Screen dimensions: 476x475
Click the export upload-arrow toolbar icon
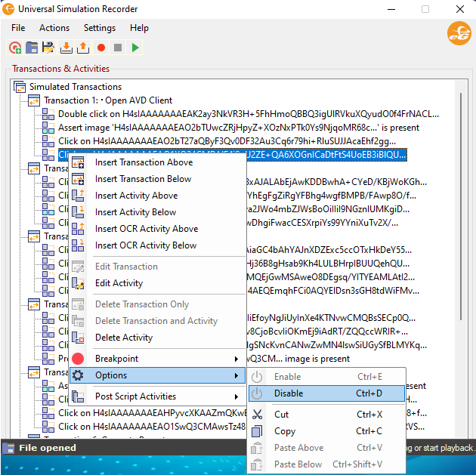tap(82, 48)
